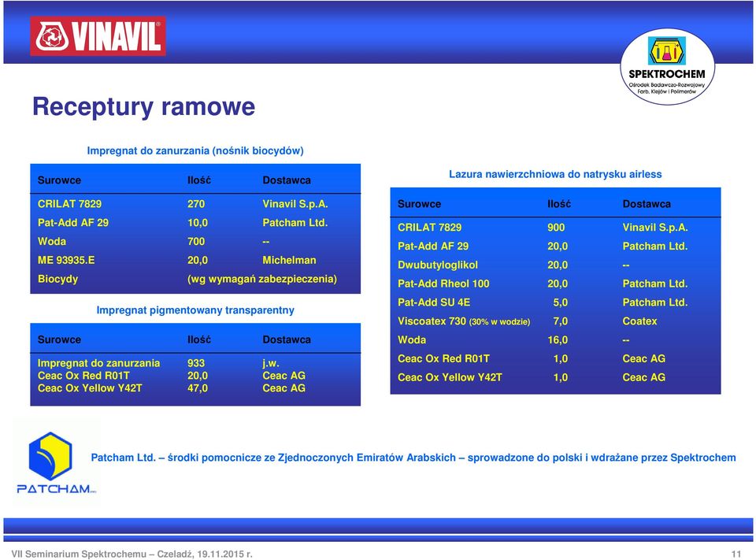Click quantity '270' in the first table
The image size is (756, 560).
[x=196, y=203]
